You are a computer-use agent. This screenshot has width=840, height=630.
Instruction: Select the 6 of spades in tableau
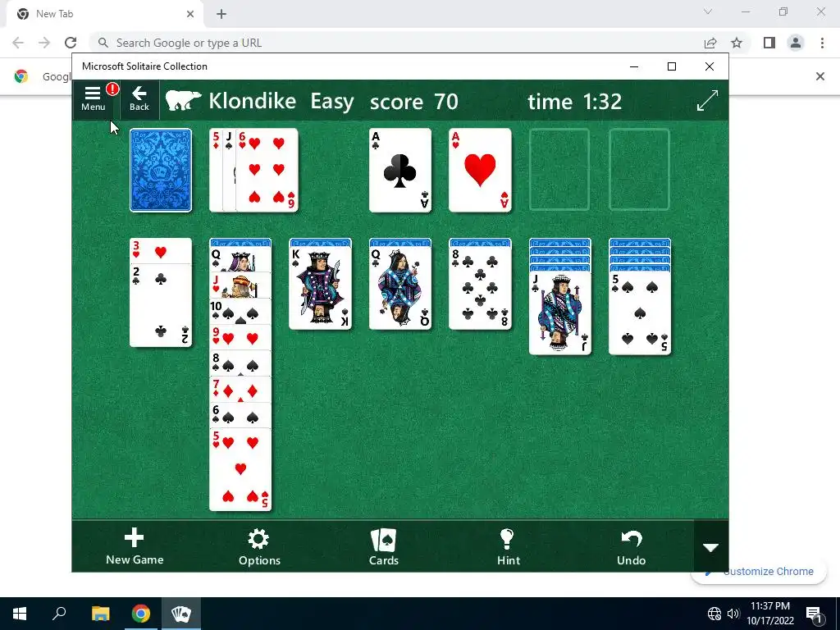(240, 415)
